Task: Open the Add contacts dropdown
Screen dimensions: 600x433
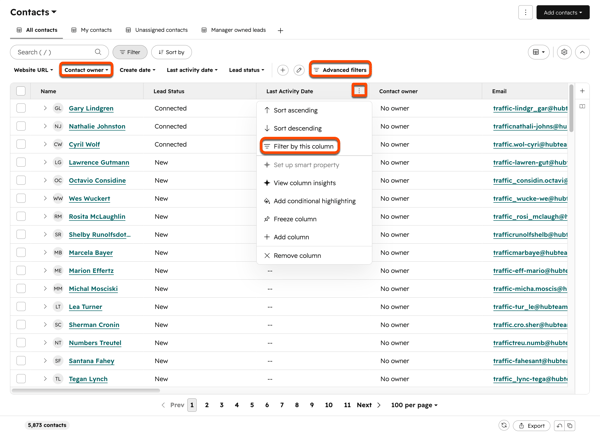Action: point(562,13)
